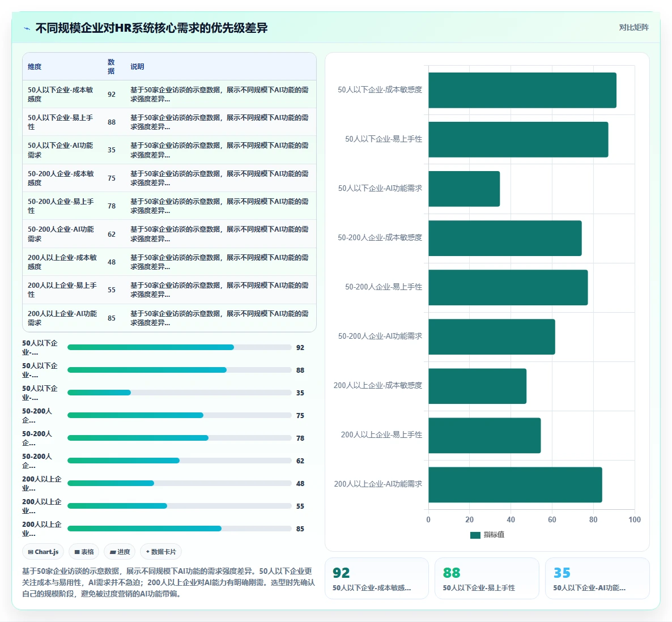Open the data card showing 92
This screenshot has height=622, width=672.
click(377, 578)
